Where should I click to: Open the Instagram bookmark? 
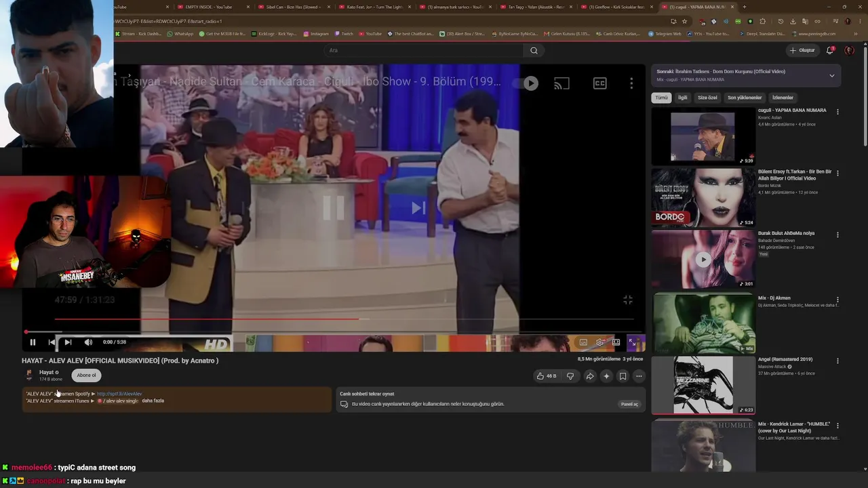click(316, 34)
